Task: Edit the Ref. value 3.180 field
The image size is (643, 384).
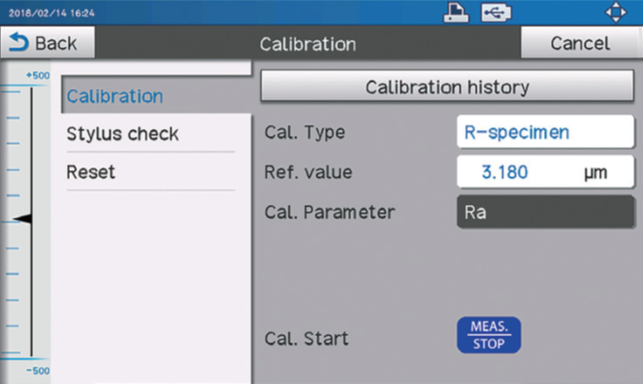Action: [x=545, y=172]
